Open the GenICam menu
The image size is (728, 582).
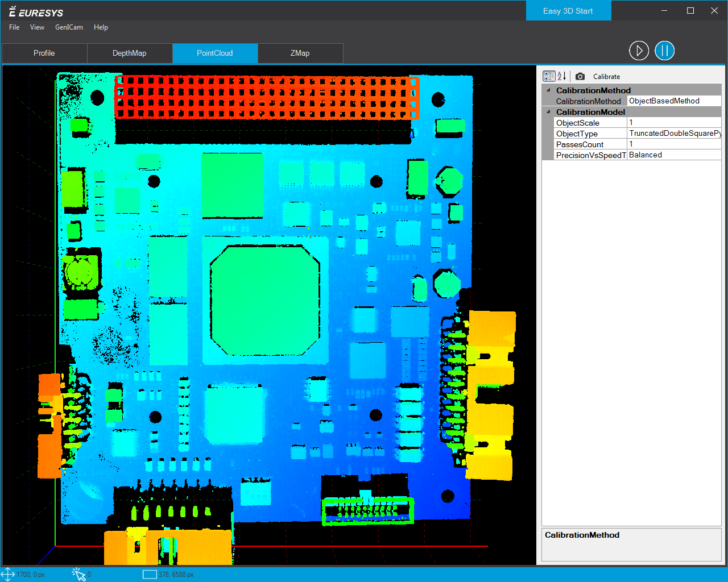click(69, 27)
